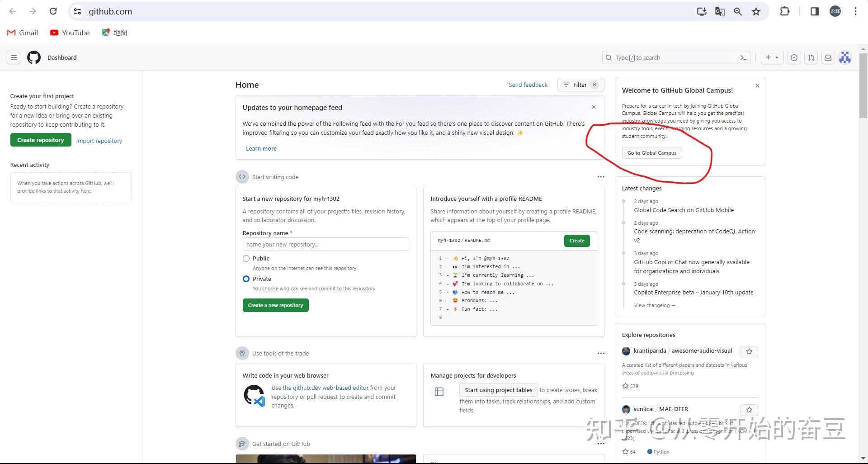
Task: Open the Filter dropdown on the feed
Action: [x=580, y=85]
